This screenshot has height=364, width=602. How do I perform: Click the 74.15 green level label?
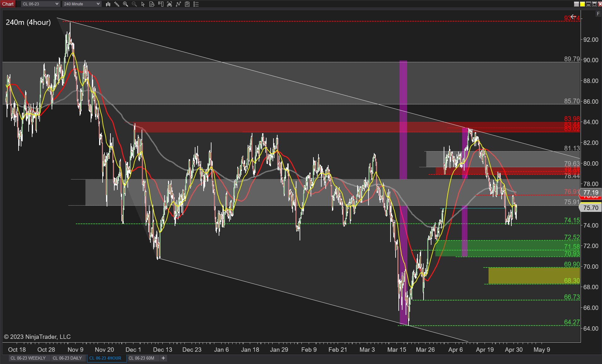click(572, 220)
